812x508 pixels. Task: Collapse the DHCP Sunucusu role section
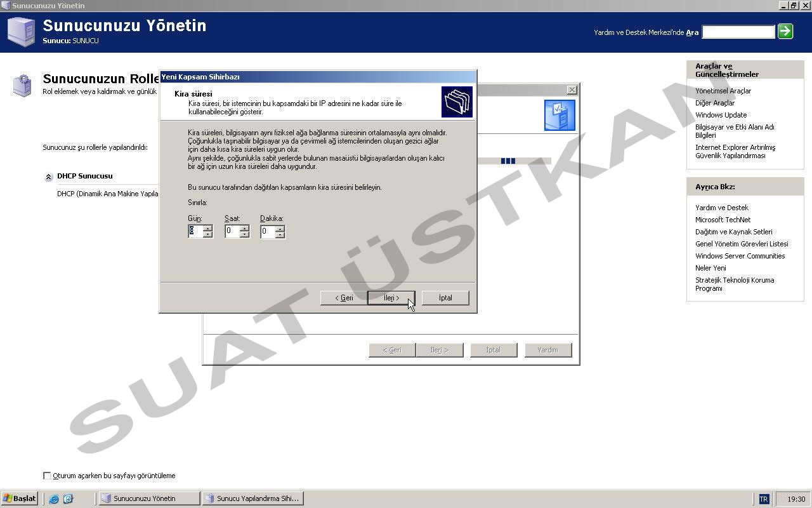coord(48,177)
